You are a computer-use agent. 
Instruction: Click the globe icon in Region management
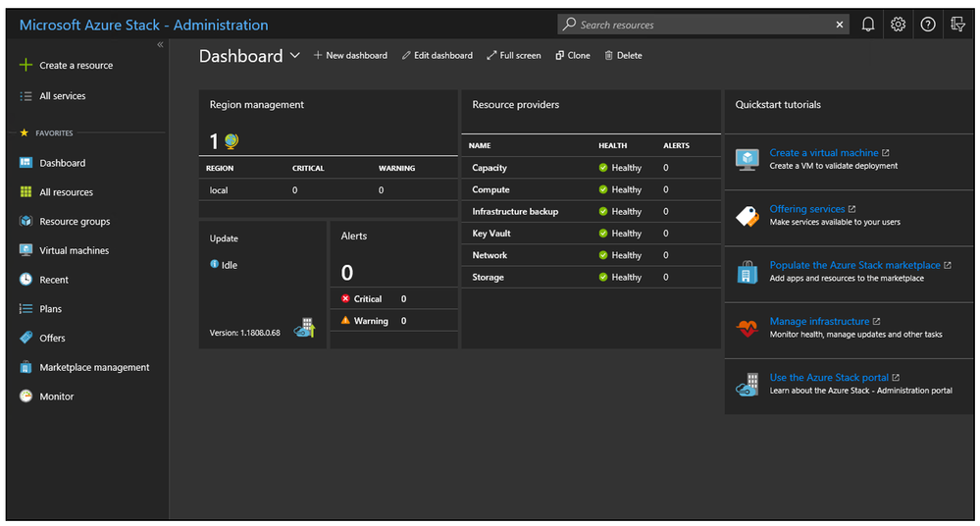(232, 141)
